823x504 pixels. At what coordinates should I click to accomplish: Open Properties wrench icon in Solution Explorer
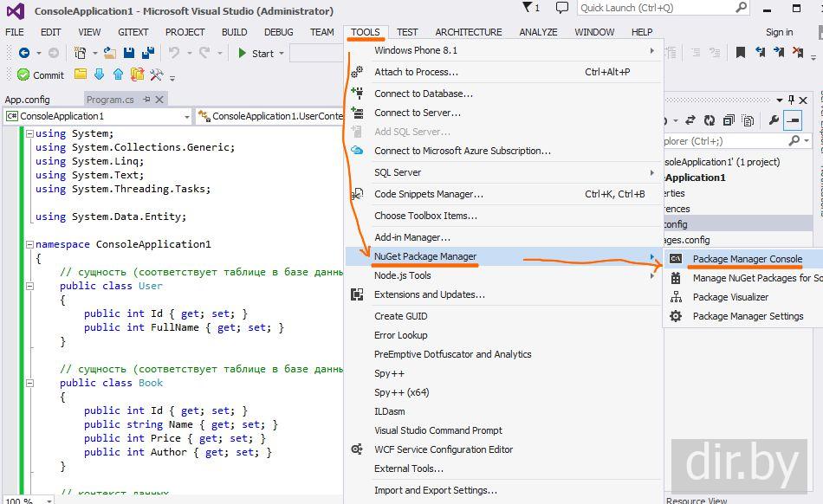774,120
